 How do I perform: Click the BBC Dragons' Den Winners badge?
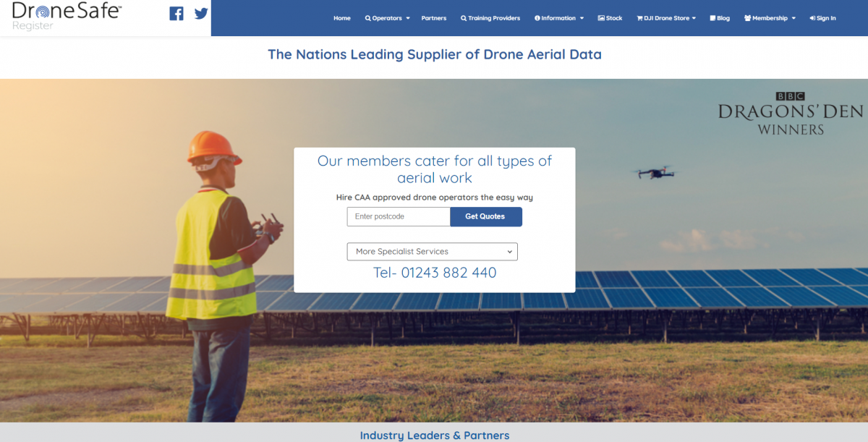(x=790, y=114)
